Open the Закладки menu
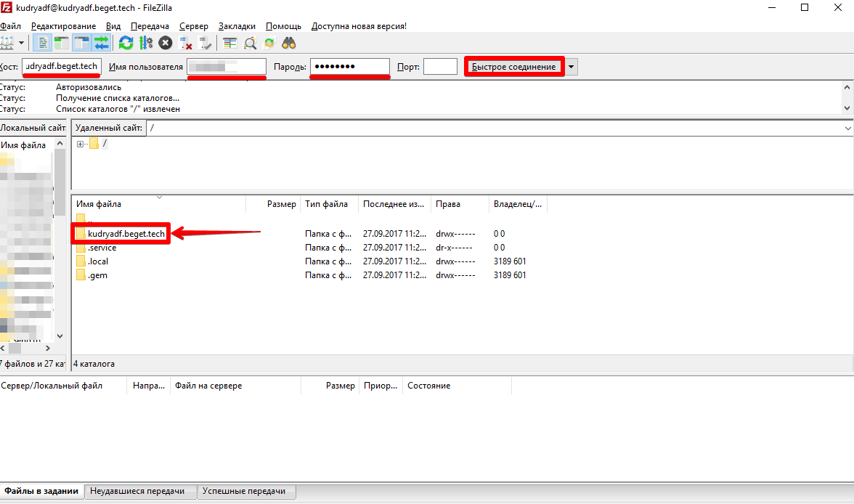The height and width of the screenshot is (504, 854). point(237,26)
